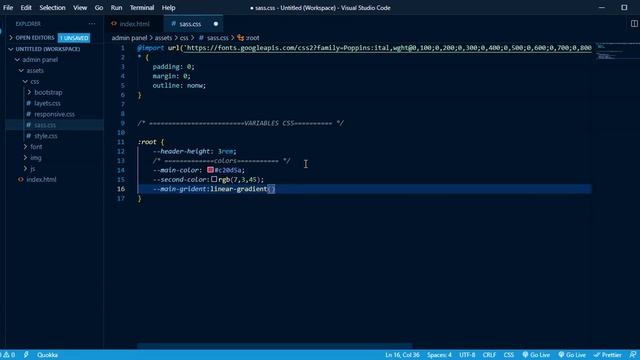Open Explorer more actions ellipsis
Viewport: 640px width, 360px height.
92,24
